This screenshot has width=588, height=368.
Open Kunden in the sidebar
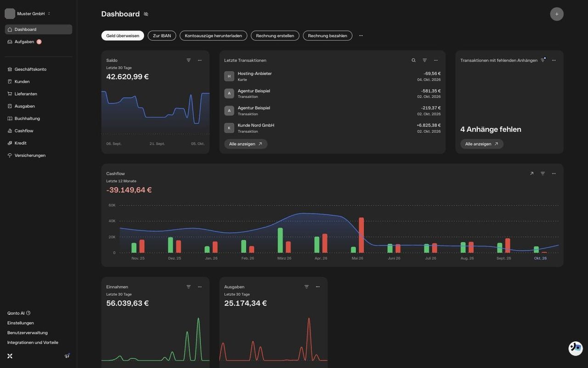[39, 81]
